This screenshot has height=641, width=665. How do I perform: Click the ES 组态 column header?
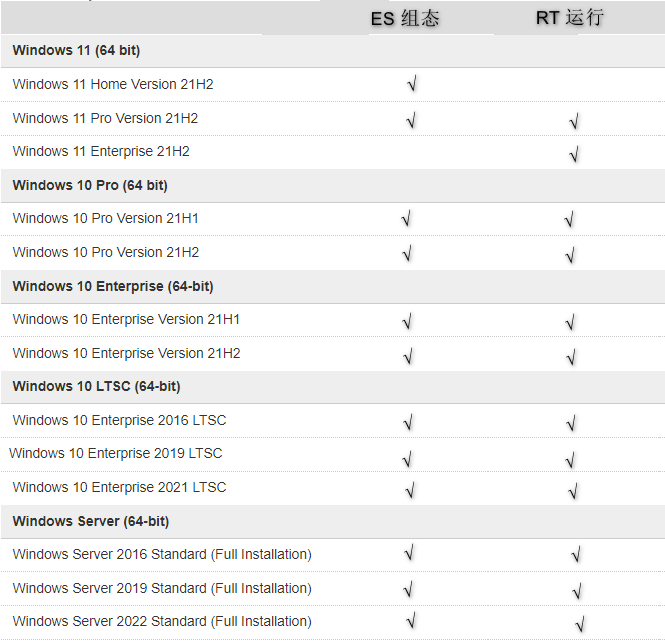(x=405, y=18)
